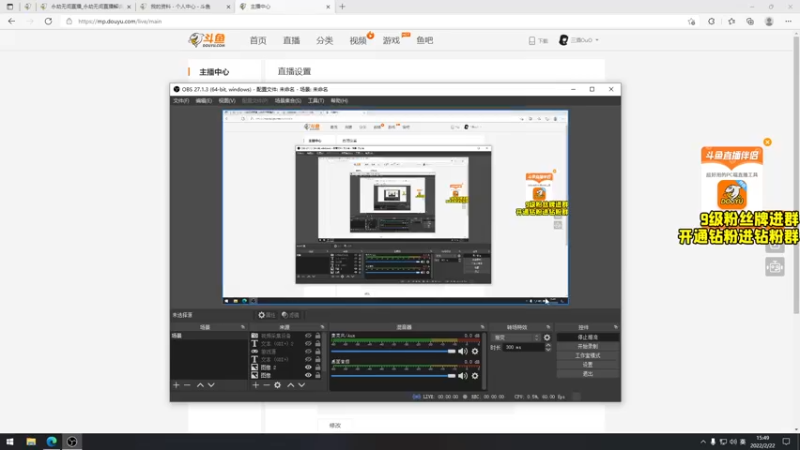
Task: Open browser favorites star icon
Action: coord(731,21)
